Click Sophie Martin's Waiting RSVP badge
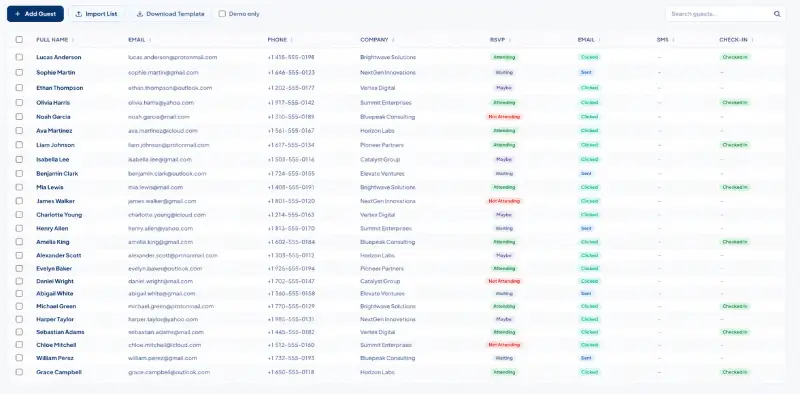The image size is (800, 394). point(504,72)
